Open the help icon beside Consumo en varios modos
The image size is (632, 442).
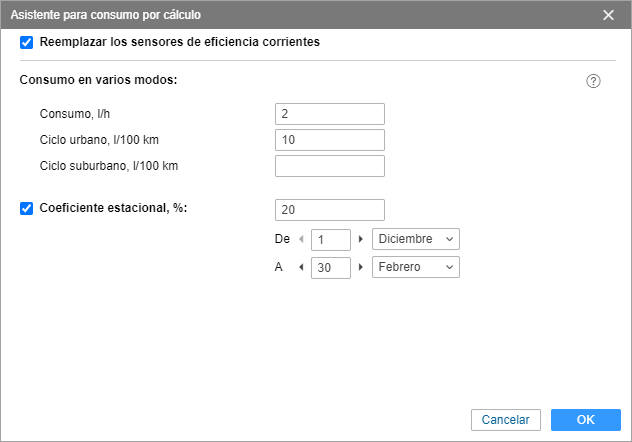[x=593, y=81]
